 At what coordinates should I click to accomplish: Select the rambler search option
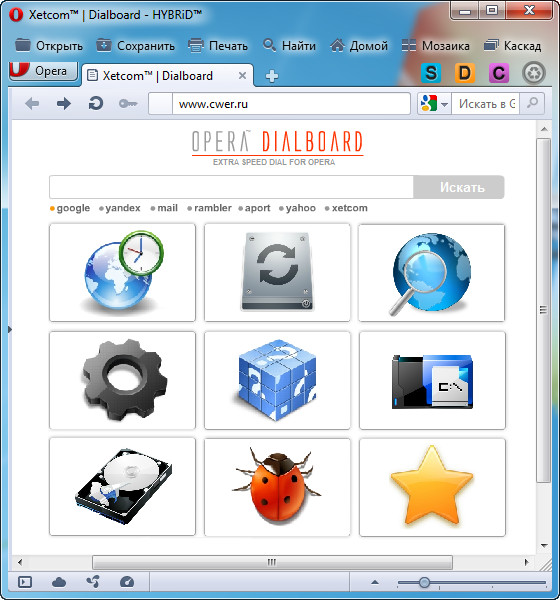tap(209, 208)
